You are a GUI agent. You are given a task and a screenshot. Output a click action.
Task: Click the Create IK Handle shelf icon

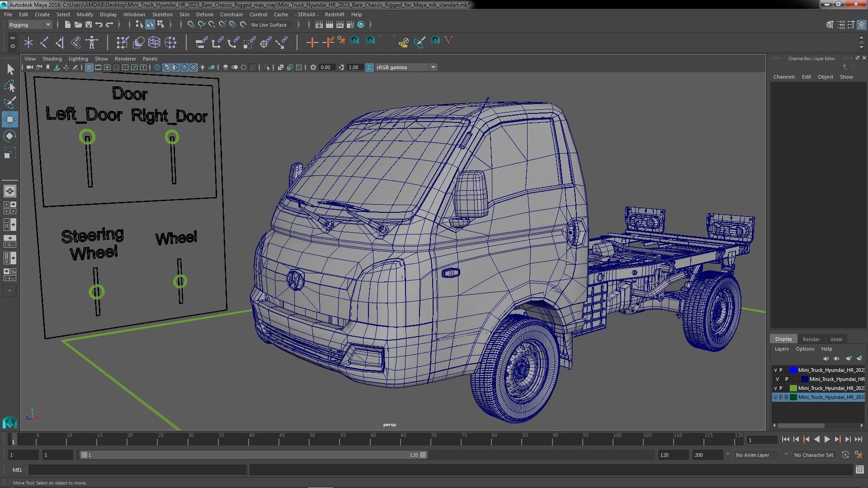click(x=60, y=42)
